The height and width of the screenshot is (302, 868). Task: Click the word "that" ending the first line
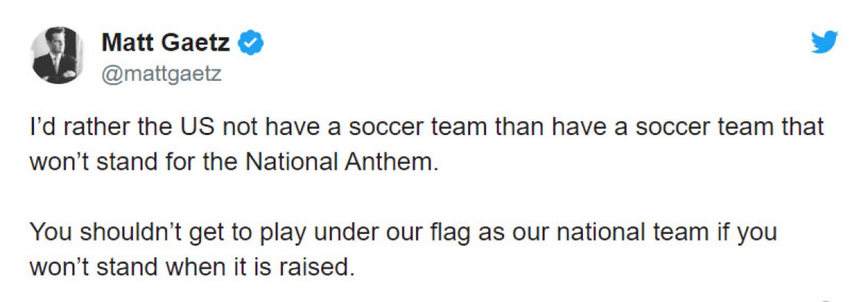pos(800,127)
